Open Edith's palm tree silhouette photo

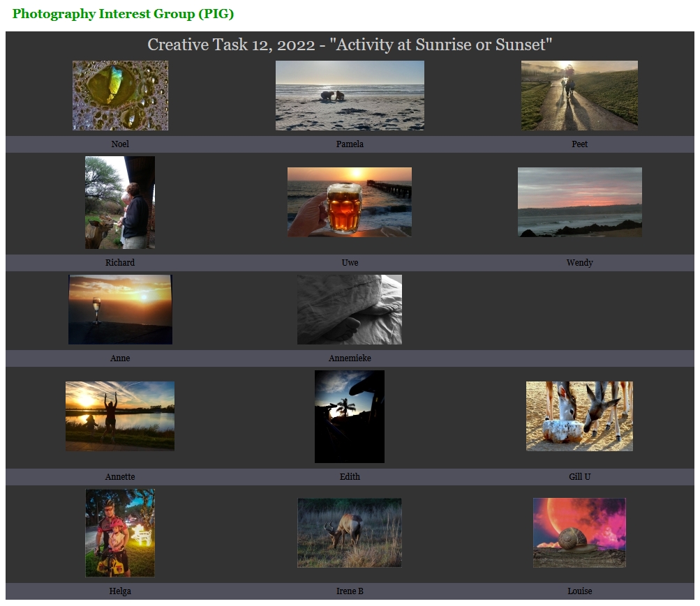pos(350,416)
